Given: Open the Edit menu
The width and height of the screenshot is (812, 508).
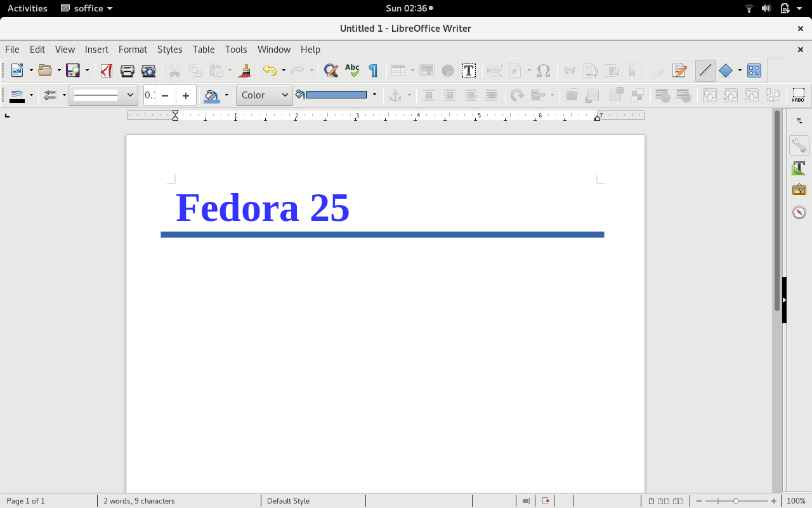Looking at the screenshot, I should (37, 50).
